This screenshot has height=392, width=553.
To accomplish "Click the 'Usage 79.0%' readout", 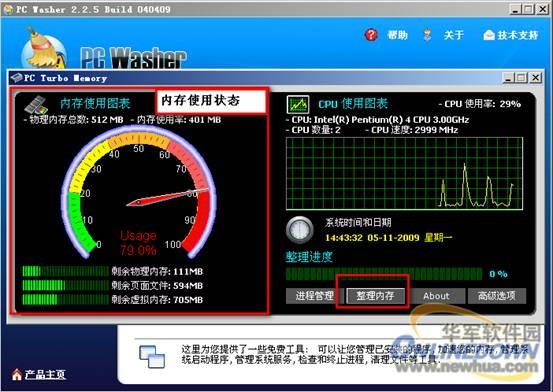I will click(138, 243).
